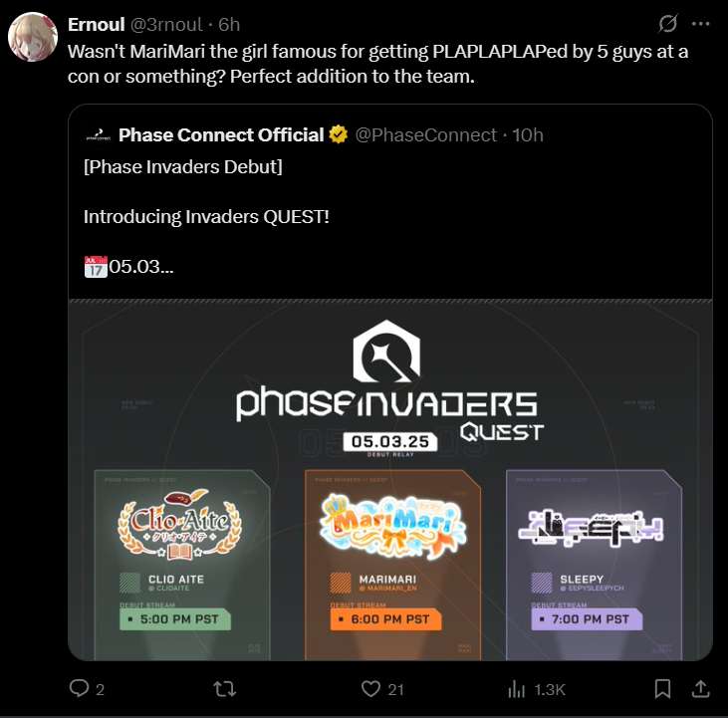The image size is (728, 718).
Task: Reply using the comment bubble icon
Action: (79, 688)
